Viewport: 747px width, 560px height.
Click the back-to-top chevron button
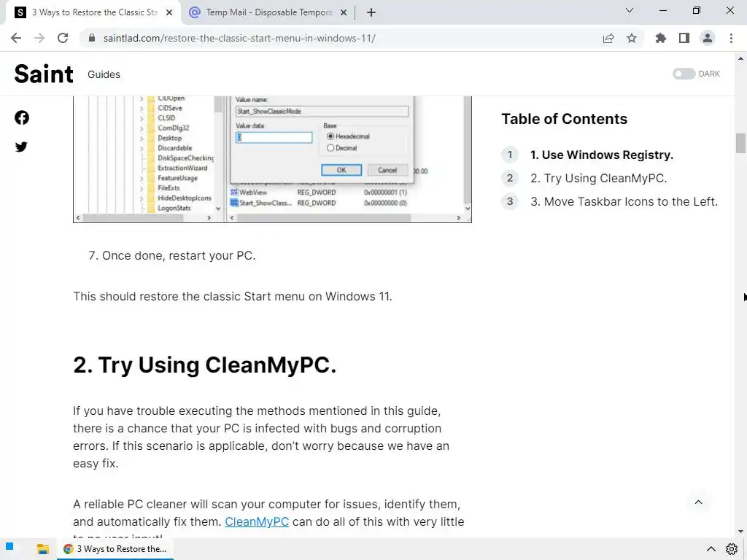point(698,502)
